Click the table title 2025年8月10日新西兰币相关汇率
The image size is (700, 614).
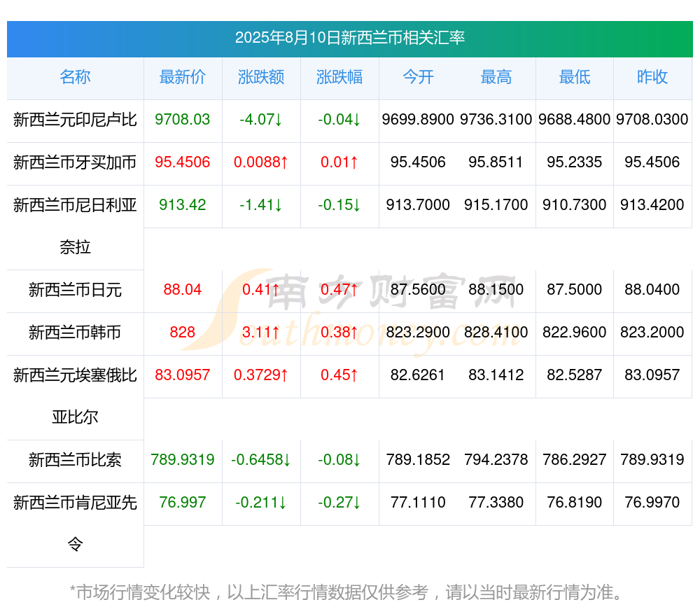click(350, 38)
